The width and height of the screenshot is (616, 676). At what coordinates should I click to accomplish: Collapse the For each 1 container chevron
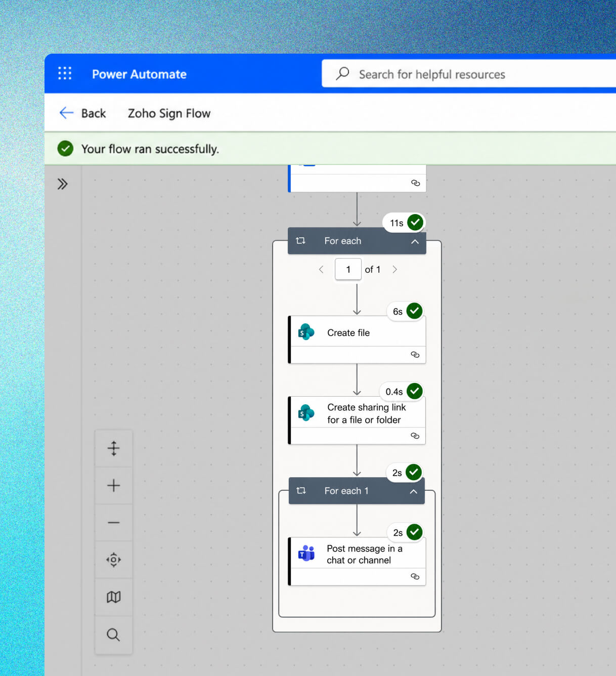click(x=413, y=491)
